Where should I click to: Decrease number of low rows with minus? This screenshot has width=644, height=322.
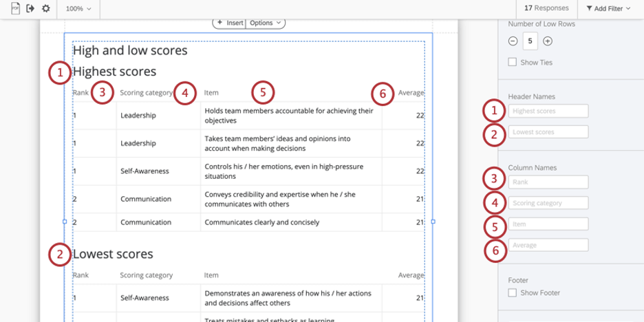tap(513, 41)
